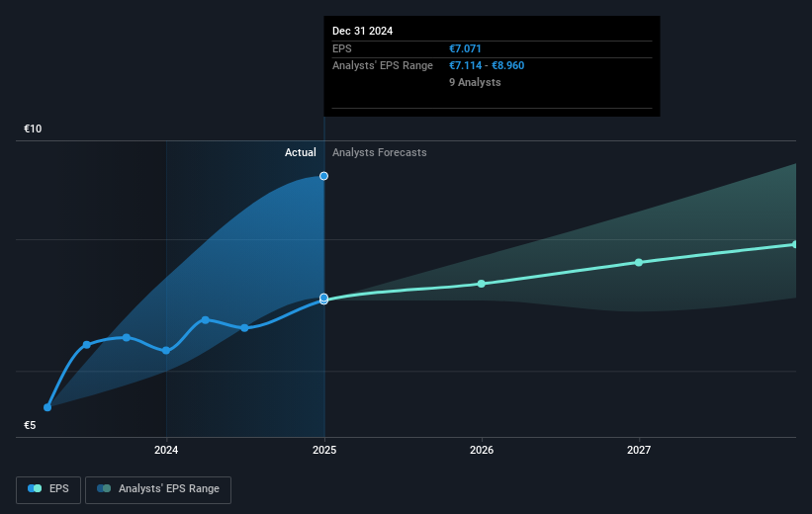Click the 2024 x-axis label
Screen dimensions: 812x514
point(166,450)
